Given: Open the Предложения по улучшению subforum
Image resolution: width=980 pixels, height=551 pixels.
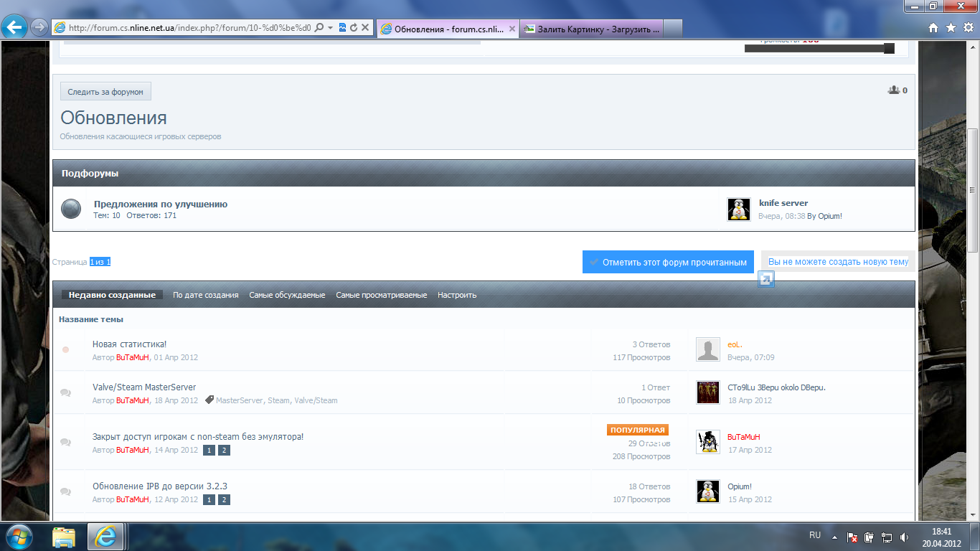Looking at the screenshot, I should [x=161, y=204].
